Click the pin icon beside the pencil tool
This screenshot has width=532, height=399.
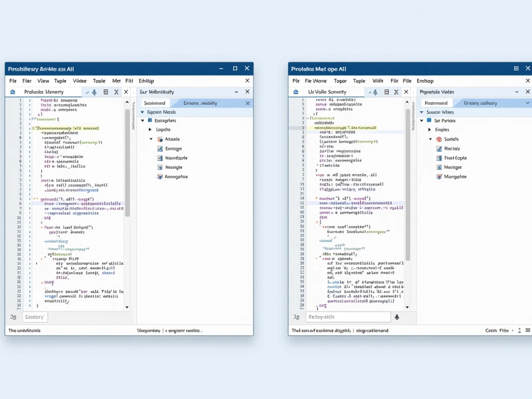[95, 91]
